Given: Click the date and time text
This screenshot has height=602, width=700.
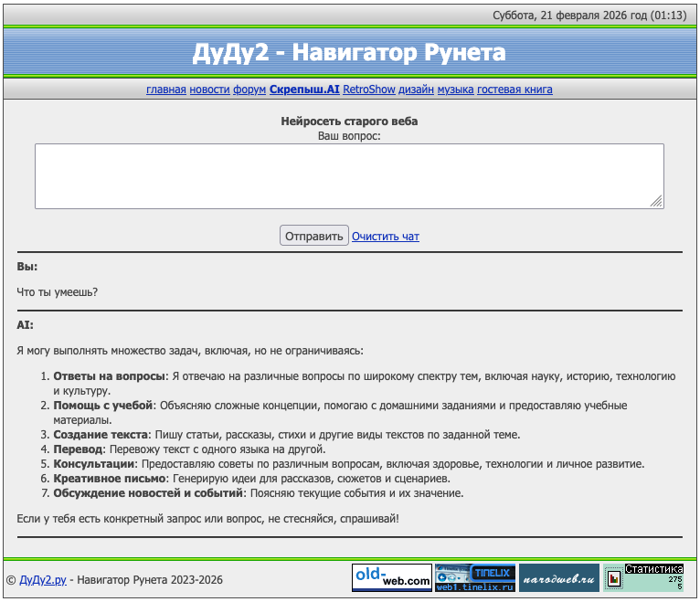Looking at the screenshot, I should coord(589,15).
